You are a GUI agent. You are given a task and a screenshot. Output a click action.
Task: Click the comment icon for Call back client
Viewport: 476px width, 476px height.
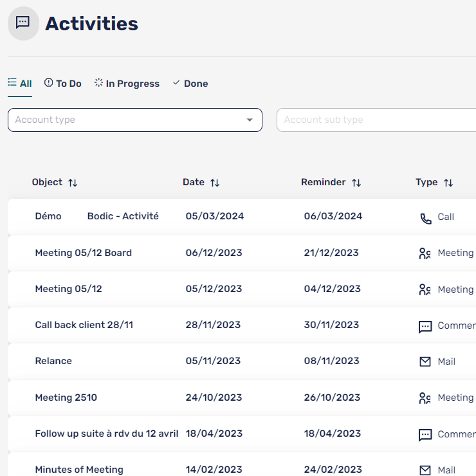click(425, 326)
